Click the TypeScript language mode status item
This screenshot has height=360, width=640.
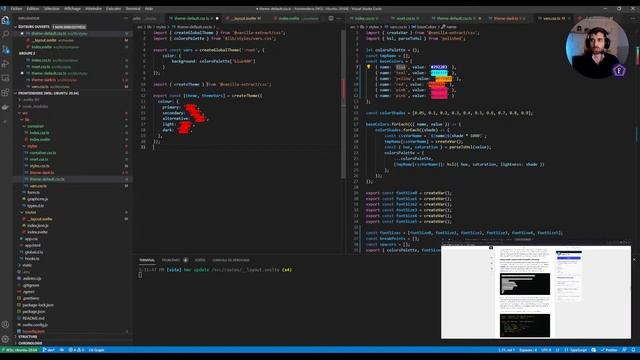578,350
